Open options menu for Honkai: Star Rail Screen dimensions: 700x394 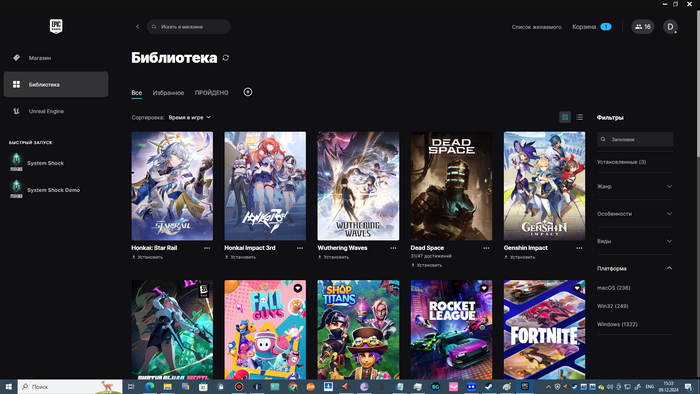point(207,248)
